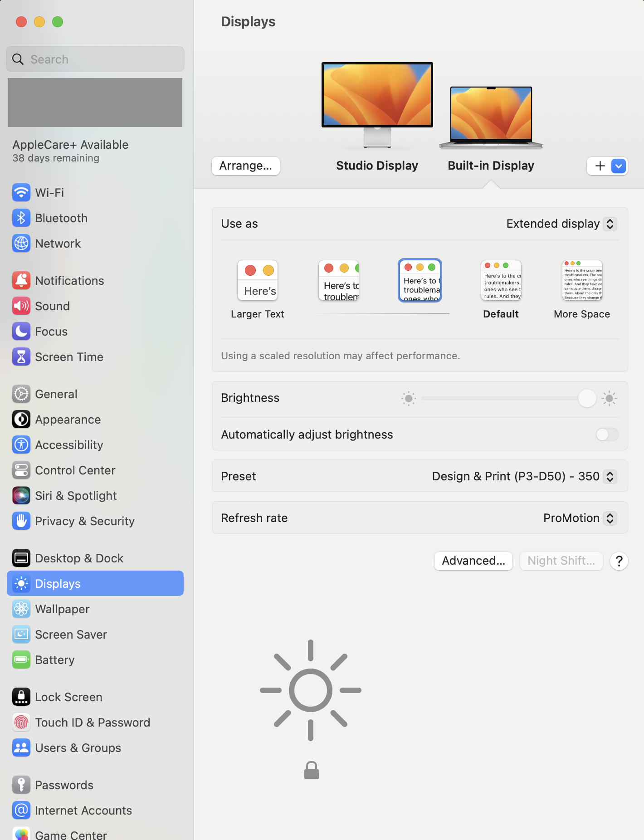
Task: Select the Notifications bell icon
Action: [x=21, y=281]
